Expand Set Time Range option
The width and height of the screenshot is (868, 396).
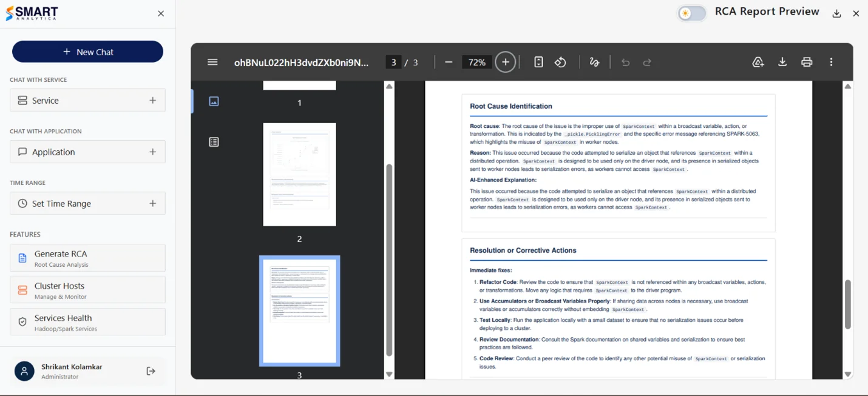87,203
